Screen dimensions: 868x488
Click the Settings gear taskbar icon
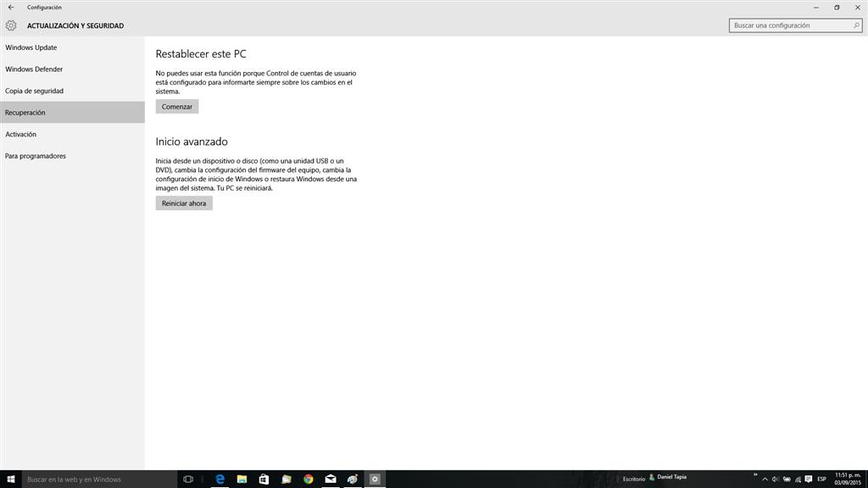375,480
